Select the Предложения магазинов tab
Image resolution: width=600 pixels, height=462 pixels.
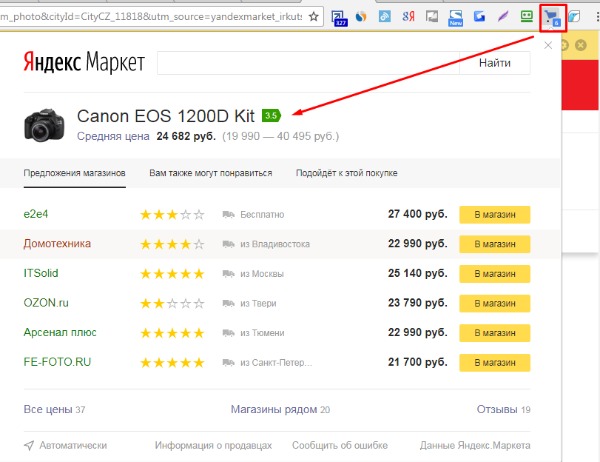[75, 173]
